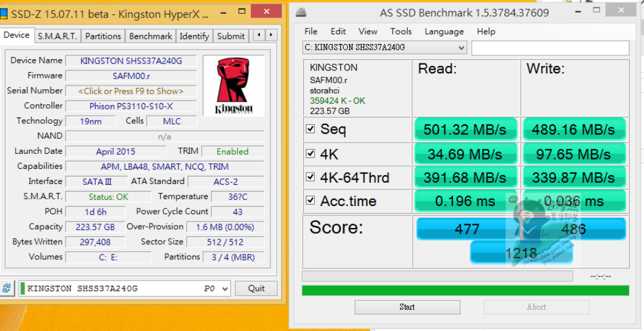Click the Over-Provision value 1.6 MB (0.00%)

pyautogui.click(x=225, y=227)
